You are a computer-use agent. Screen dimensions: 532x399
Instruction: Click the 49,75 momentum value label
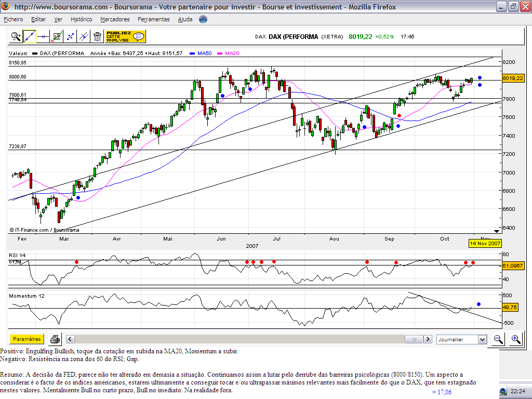[x=510, y=308]
